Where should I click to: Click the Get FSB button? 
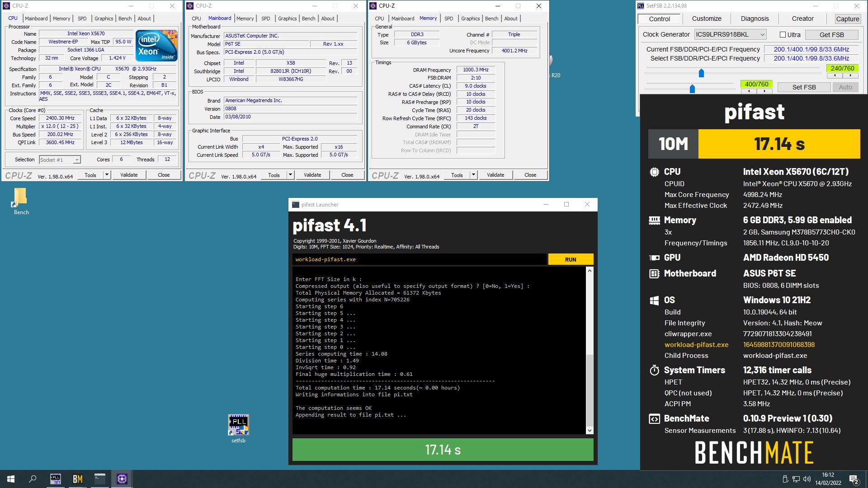point(831,35)
